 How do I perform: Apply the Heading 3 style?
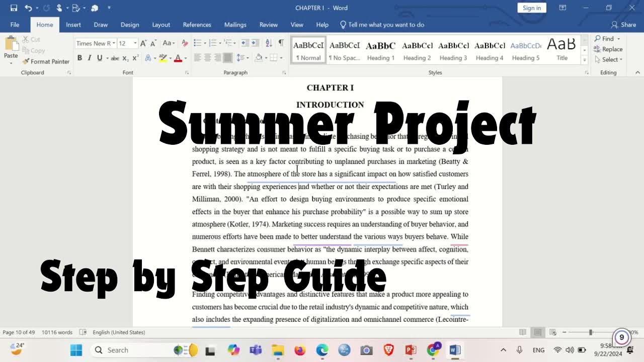[453, 50]
